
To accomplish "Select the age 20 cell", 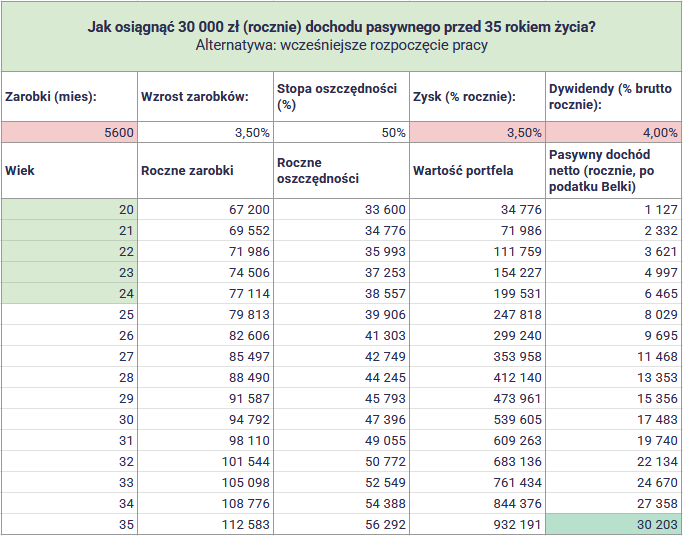I will (69, 209).
